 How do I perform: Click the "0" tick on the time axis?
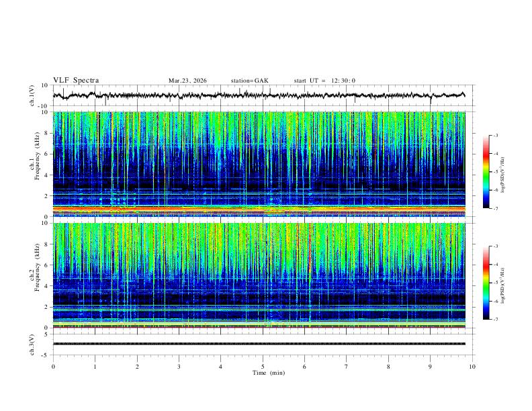53,367
